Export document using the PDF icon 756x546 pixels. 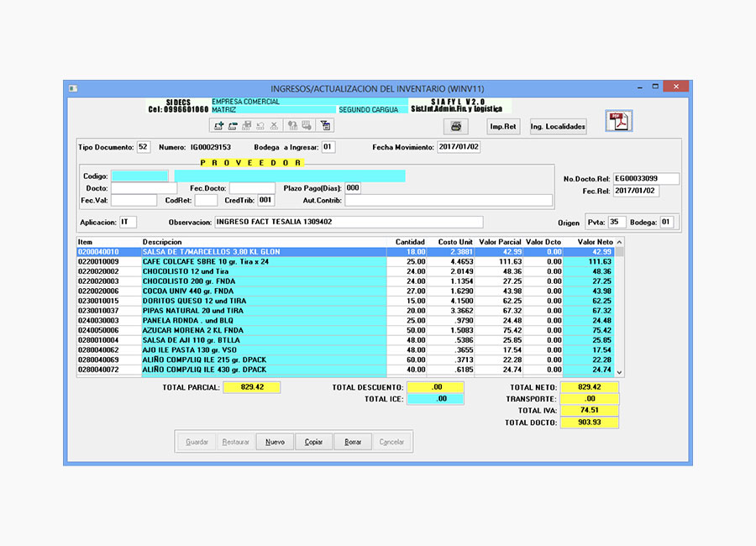point(619,123)
